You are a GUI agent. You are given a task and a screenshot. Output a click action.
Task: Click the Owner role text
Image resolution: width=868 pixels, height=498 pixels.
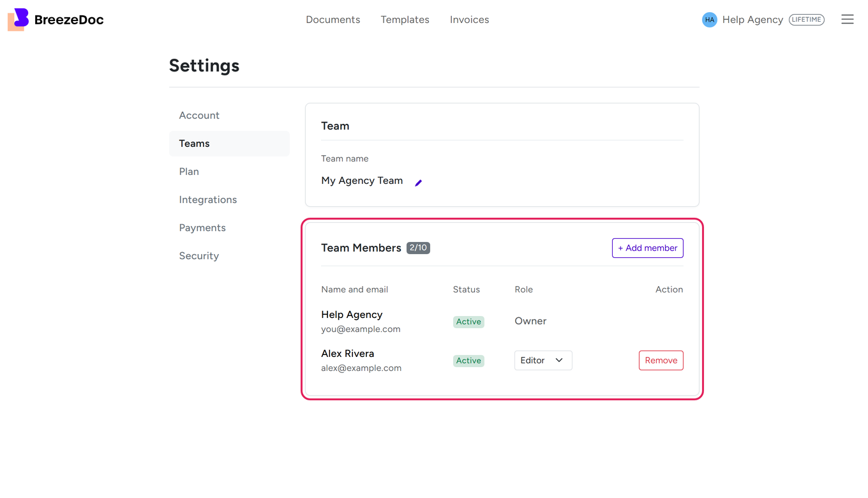pos(530,321)
